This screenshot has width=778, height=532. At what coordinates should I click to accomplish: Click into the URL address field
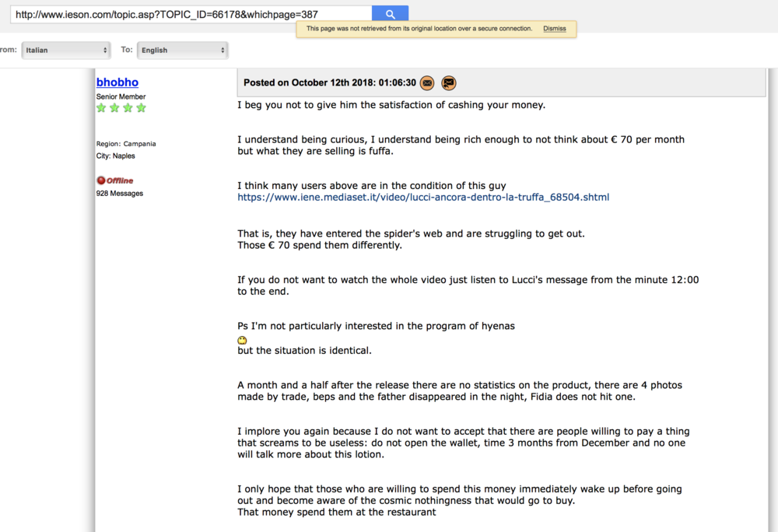point(187,14)
